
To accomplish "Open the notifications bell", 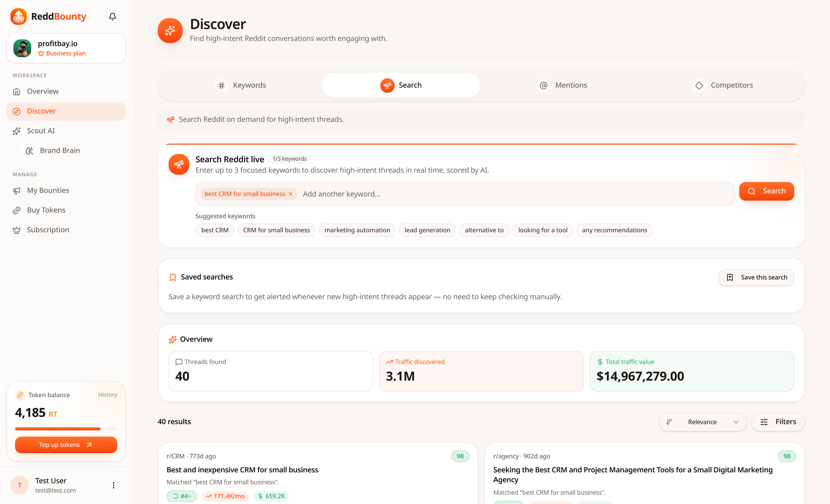I will coord(113,17).
